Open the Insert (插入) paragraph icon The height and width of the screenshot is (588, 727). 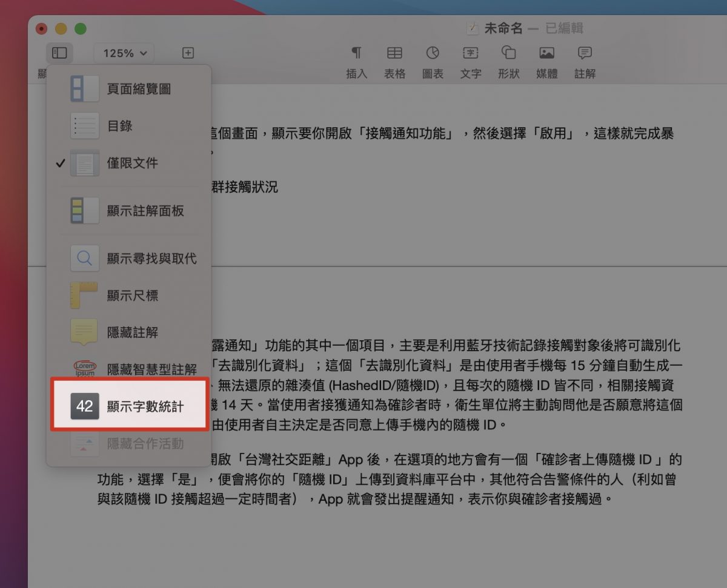pos(357,53)
